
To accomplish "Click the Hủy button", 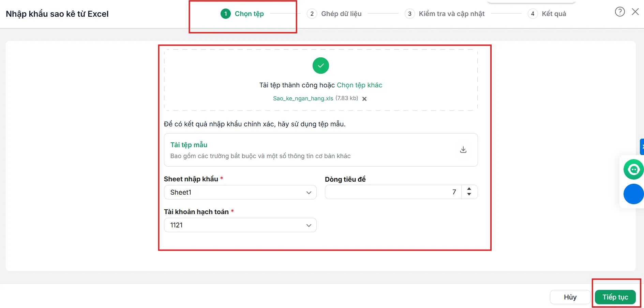I will 570,297.
